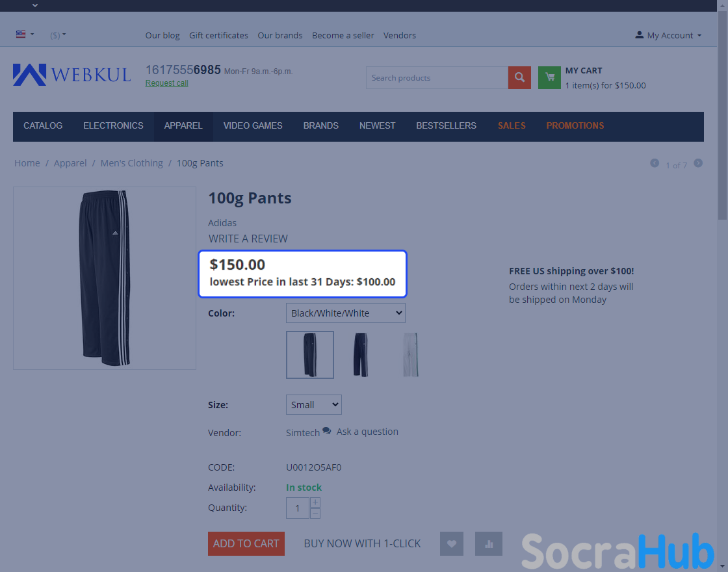Open the Apparel navigation menu item
This screenshot has width=728, height=572.
pos(183,126)
